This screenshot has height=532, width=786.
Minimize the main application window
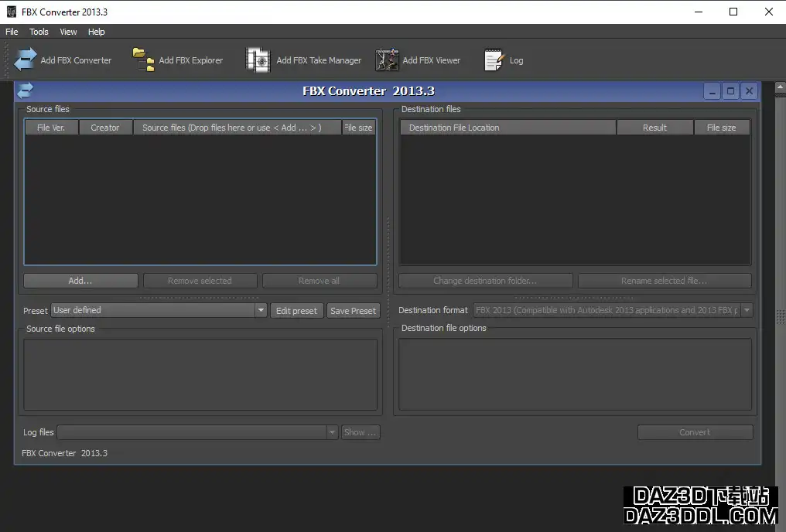(x=699, y=12)
